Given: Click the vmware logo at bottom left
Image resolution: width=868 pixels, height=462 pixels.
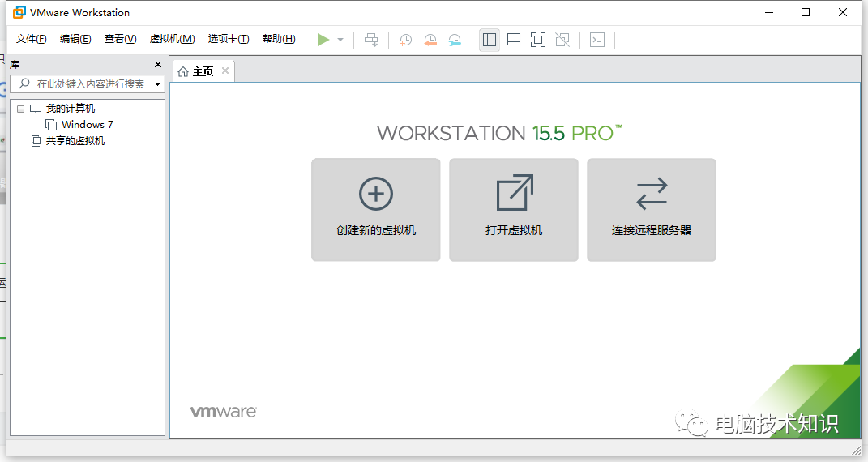Looking at the screenshot, I should 223,412.
